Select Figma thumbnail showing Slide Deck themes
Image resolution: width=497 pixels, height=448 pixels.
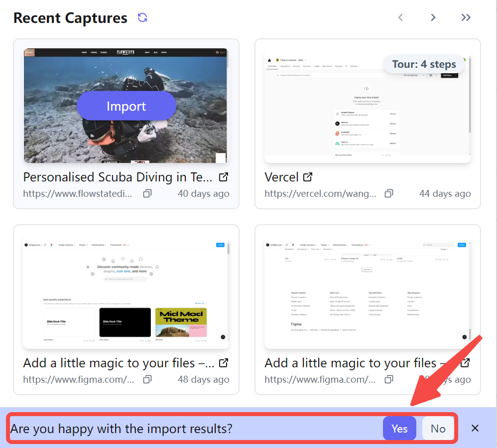click(126, 292)
